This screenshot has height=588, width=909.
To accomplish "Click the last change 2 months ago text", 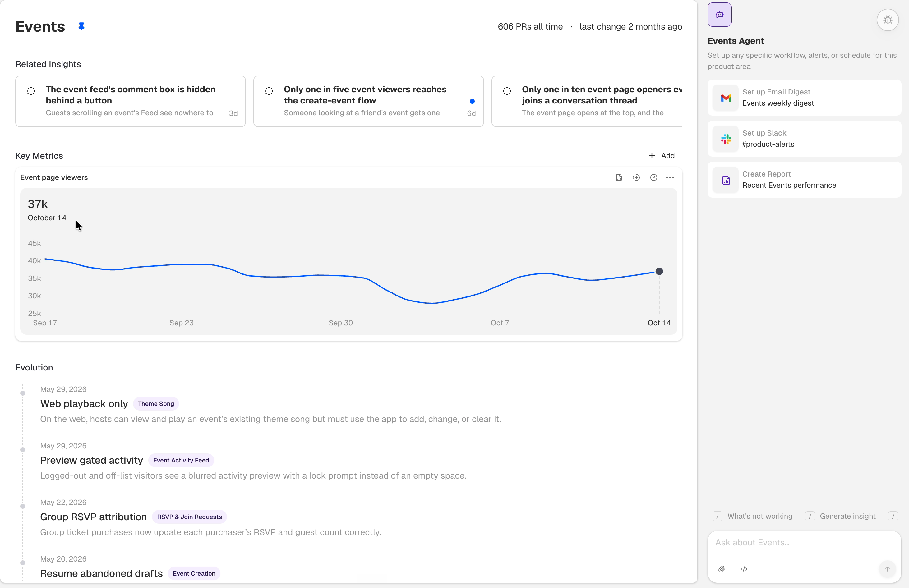I will pyautogui.click(x=630, y=27).
